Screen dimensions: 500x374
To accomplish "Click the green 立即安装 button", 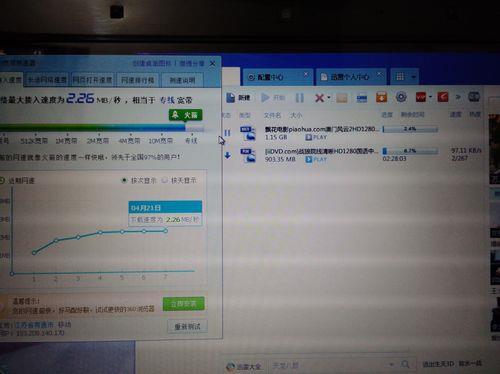I will pos(184,304).
